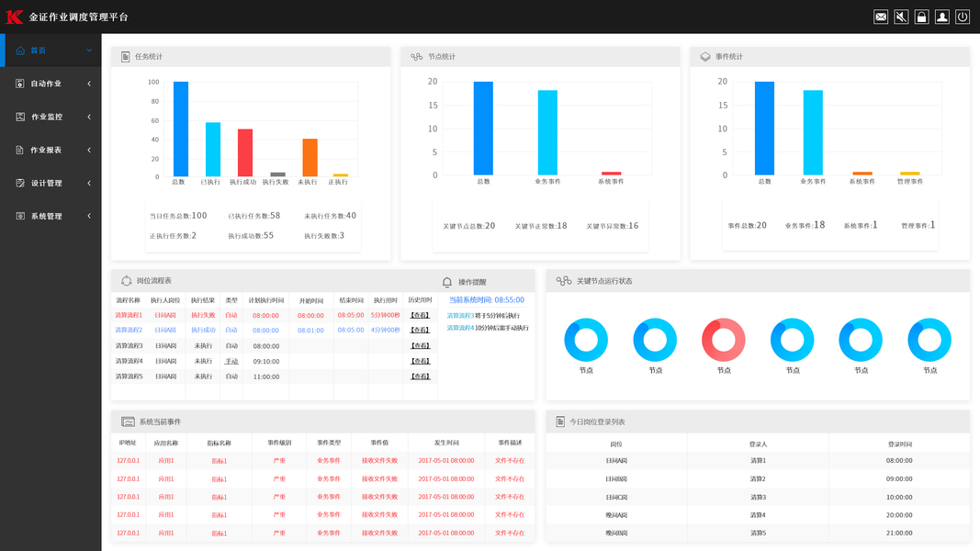Click the 事件级别 column header
The image size is (980, 551).
(x=279, y=443)
